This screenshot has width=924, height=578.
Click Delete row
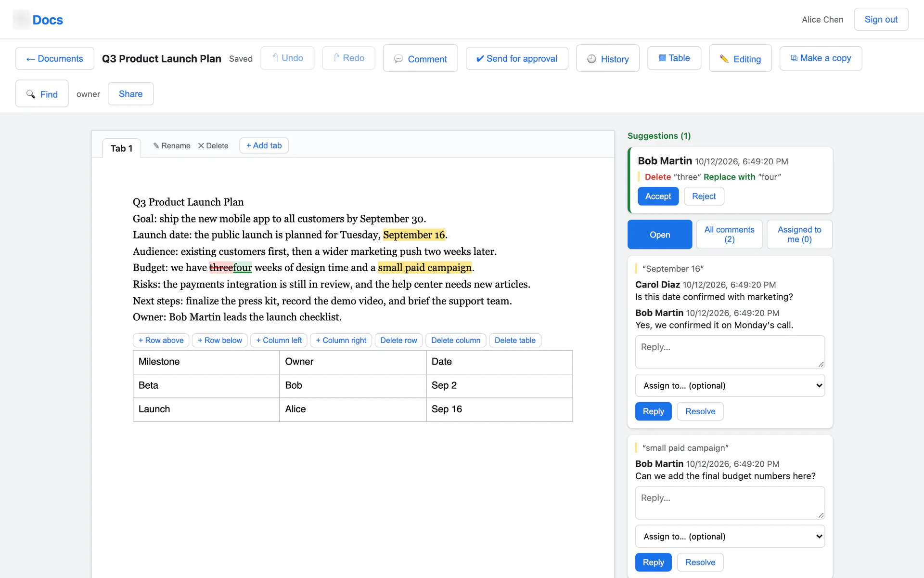point(398,340)
